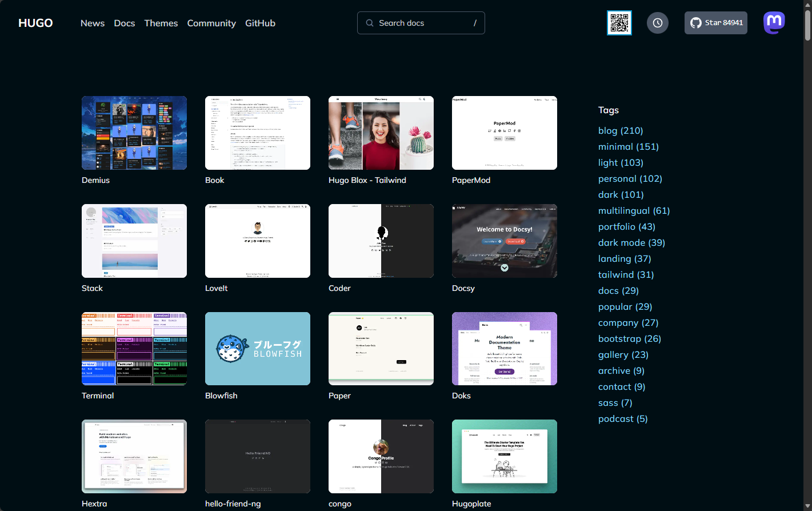Open the Themes navigation link
The height and width of the screenshot is (511, 812).
161,23
